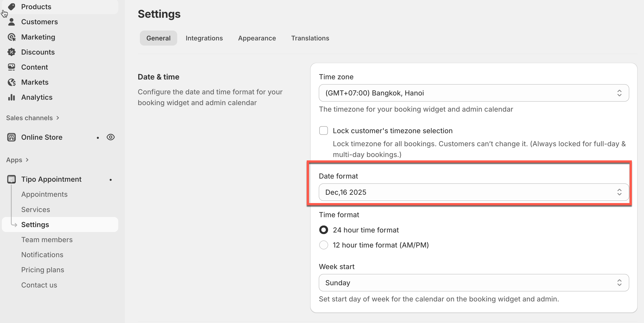Viewport: 644px width, 323px height.
Task: Open the Time zone dropdown
Action: click(x=474, y=93)
